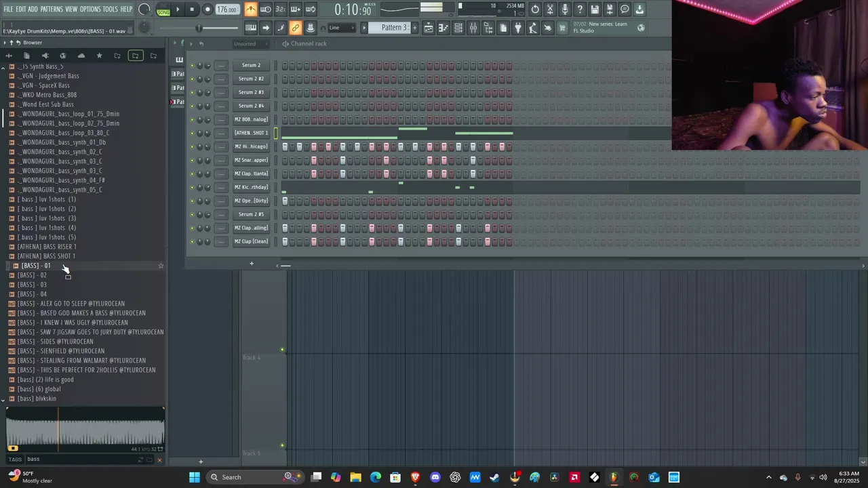The image size is (868, 488).
Task: Open the content shop cart icon
Action: click(x=562, y=28)
